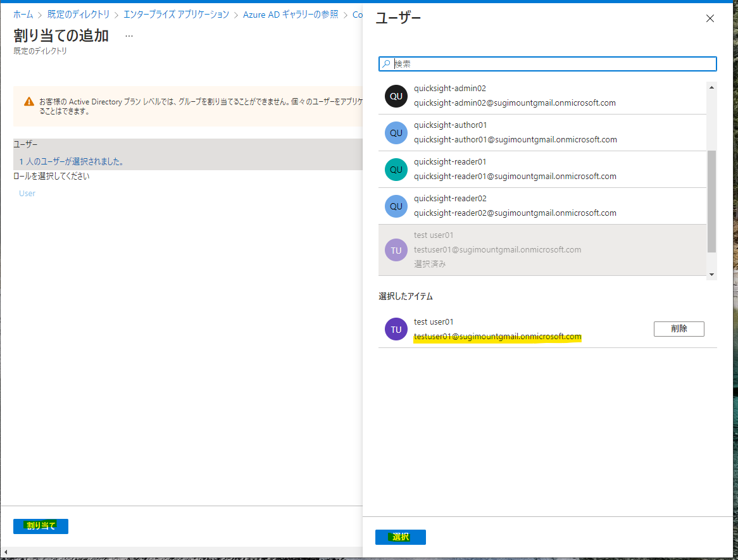Open the truncated Co breadcrumb link
Viewport: 738px width, 560px height.
pyautogui.click(x=357, y=15)
